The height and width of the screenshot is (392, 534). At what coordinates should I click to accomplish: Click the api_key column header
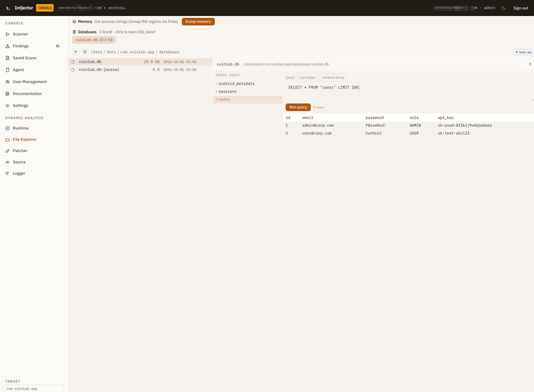[x=446, y=118]
